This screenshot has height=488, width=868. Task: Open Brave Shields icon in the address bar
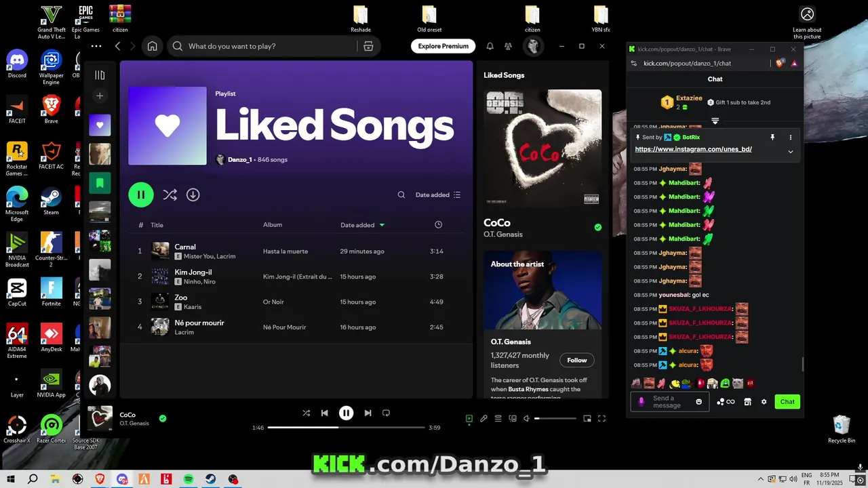(x=780, y=63)
